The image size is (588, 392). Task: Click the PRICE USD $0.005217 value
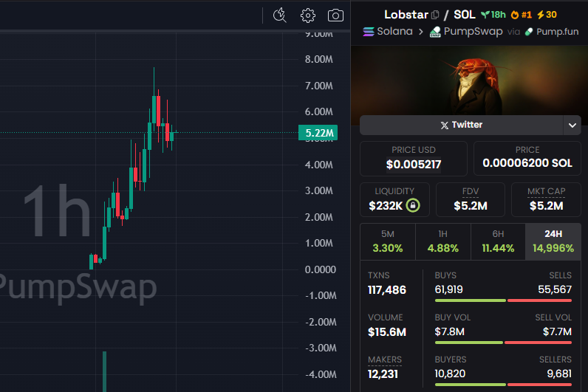pyautogui.click(x=414, y=164)
